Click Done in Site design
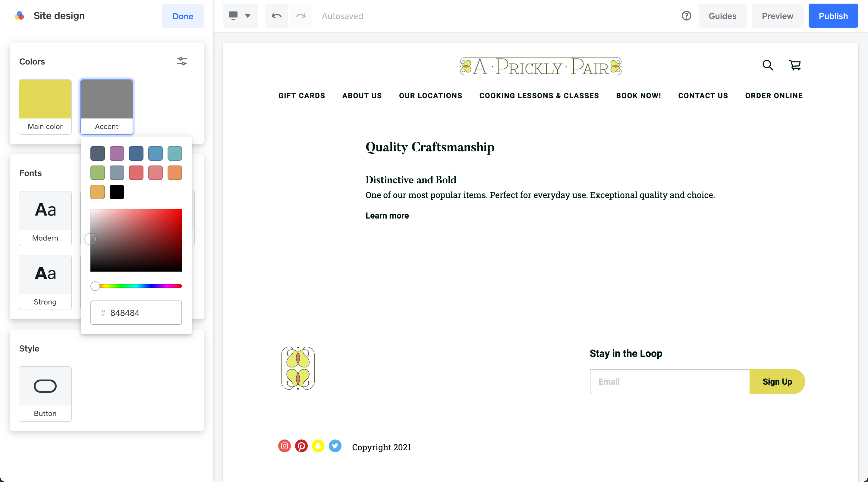 point(183,16)
